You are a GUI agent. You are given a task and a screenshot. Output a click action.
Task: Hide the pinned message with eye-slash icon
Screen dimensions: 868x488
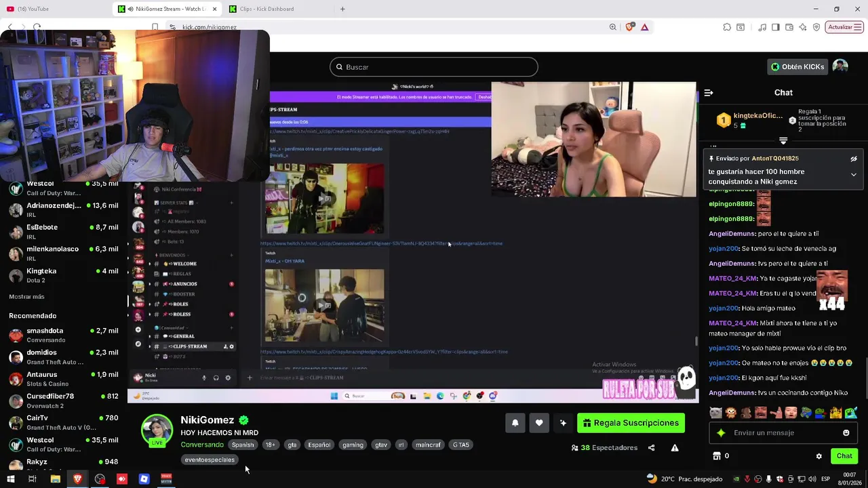(854, 159)
